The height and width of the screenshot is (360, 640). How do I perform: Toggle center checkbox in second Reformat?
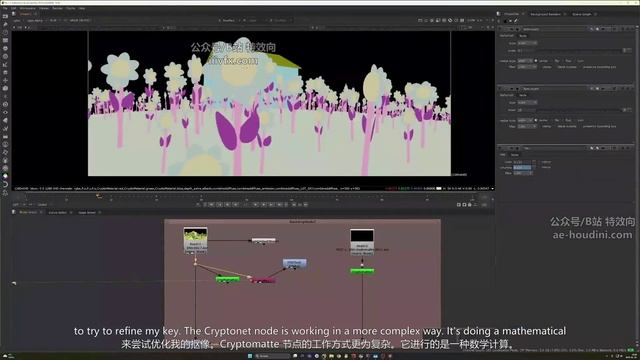pos(536,120)
